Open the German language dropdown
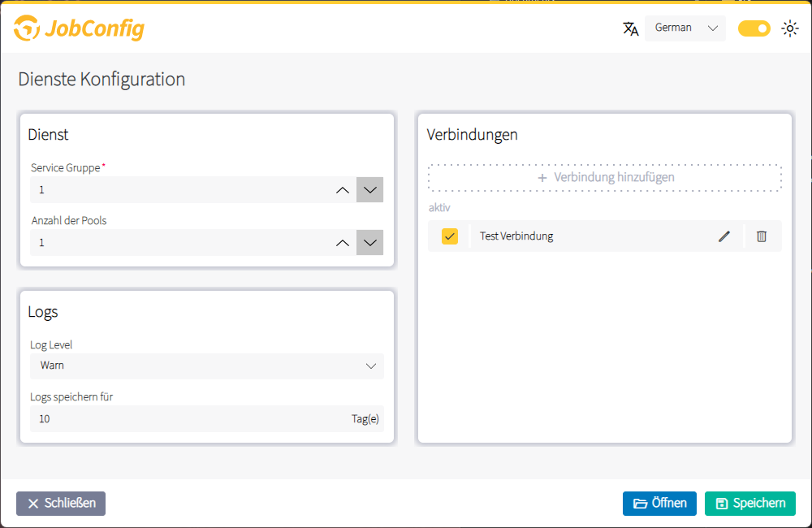Viewport: 812px width, 528px height. coord(685,28)
